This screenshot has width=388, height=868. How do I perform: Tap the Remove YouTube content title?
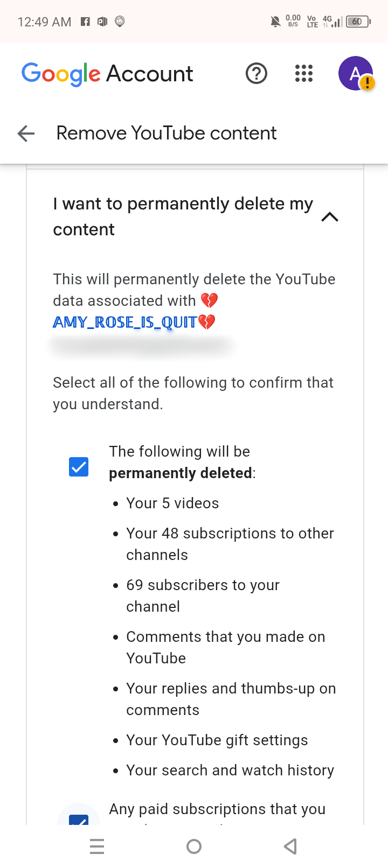[x=167, y=133]
